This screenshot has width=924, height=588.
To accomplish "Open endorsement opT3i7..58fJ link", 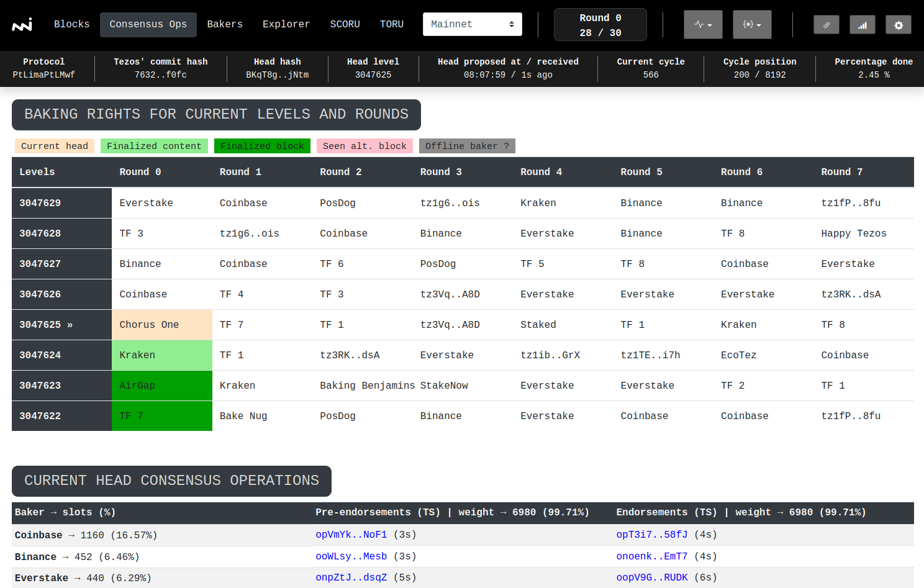I will tap(651, 535).
